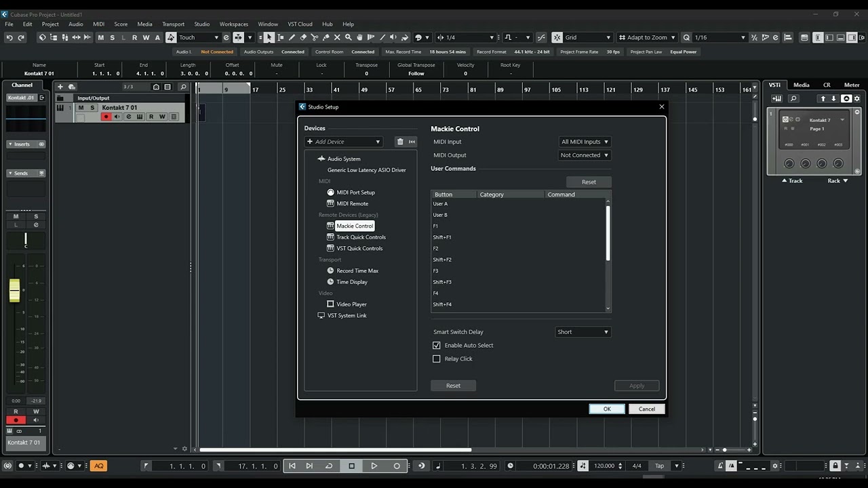Open MIDI Output Not Connected dropdown

point(585,155)
